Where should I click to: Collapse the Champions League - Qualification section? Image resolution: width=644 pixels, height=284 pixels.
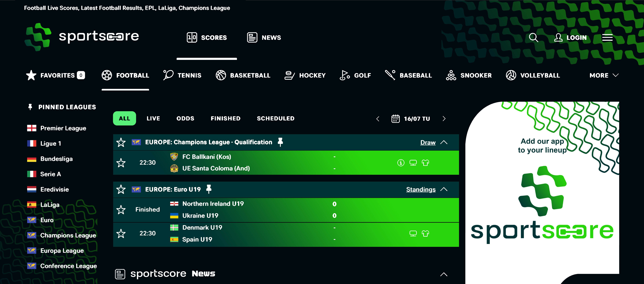[x=444, y=142]
